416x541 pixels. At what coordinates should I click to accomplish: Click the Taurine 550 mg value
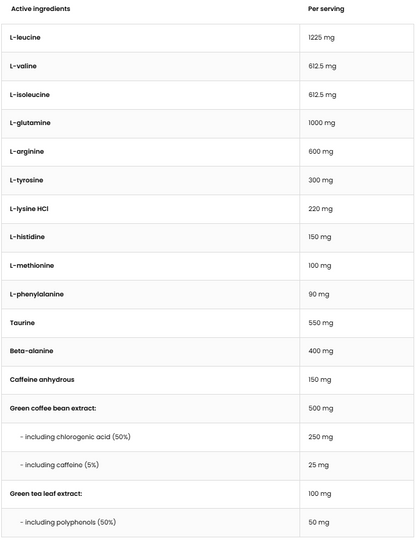click(321, 323)
